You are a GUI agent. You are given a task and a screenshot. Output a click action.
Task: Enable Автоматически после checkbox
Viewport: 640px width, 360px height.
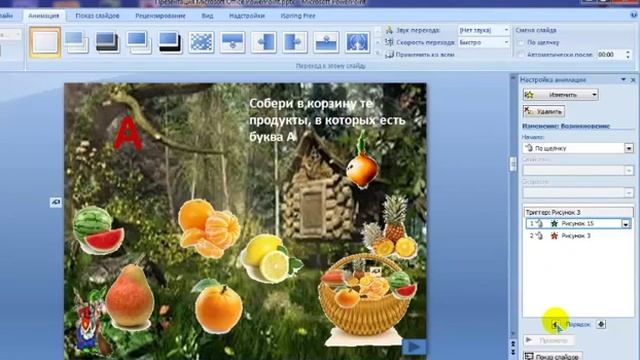click(x=520, y=54)
